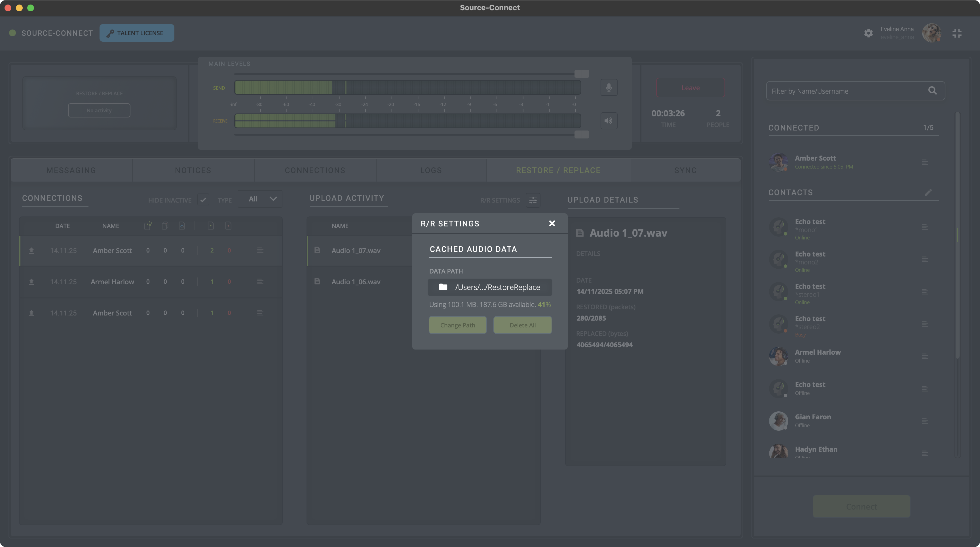Edit contacts with the pencil icon
The height and width of the screenshot is (547, 980).
click(x=928, y=192)
